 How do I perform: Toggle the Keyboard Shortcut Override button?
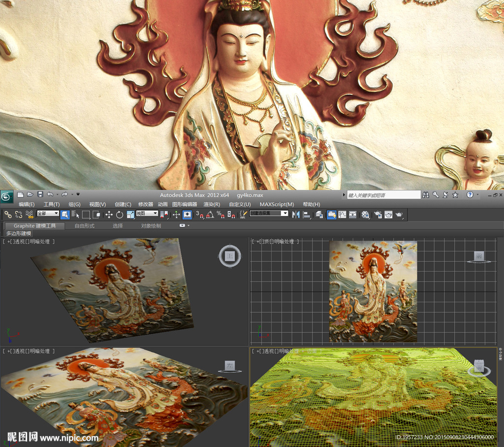[187, 215]
